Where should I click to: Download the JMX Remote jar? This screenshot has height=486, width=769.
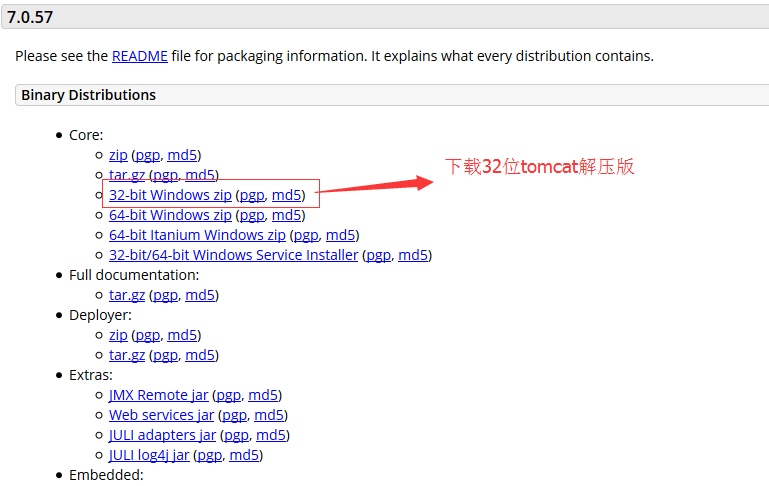(158, 395)
